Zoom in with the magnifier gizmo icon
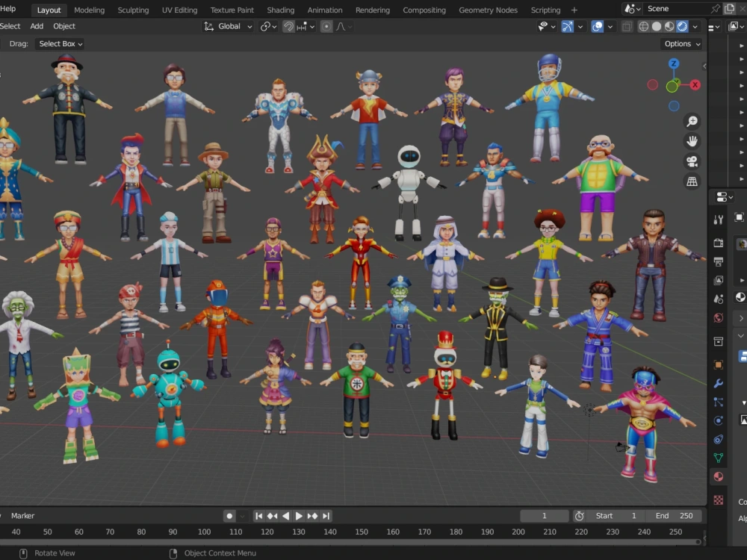 click(x=692, y=120)
